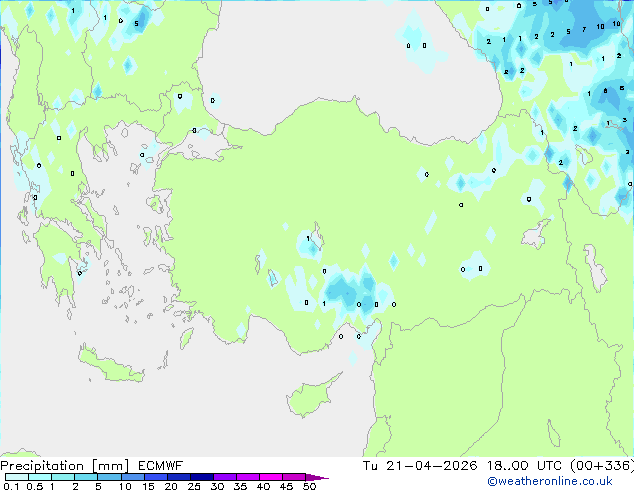
Task: Click the 45 mm legend color swatch
Action: 294,477
